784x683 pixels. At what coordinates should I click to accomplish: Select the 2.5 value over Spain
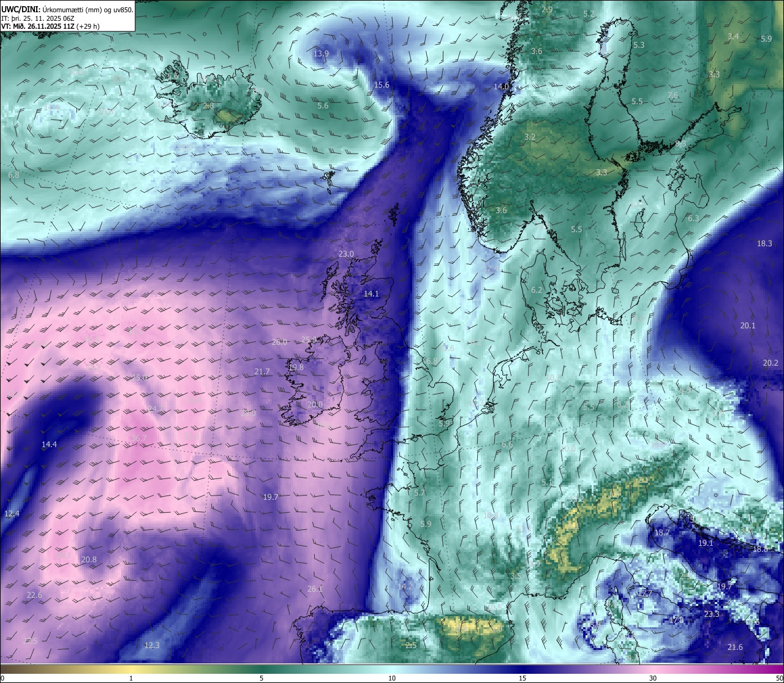click(411, 646)
